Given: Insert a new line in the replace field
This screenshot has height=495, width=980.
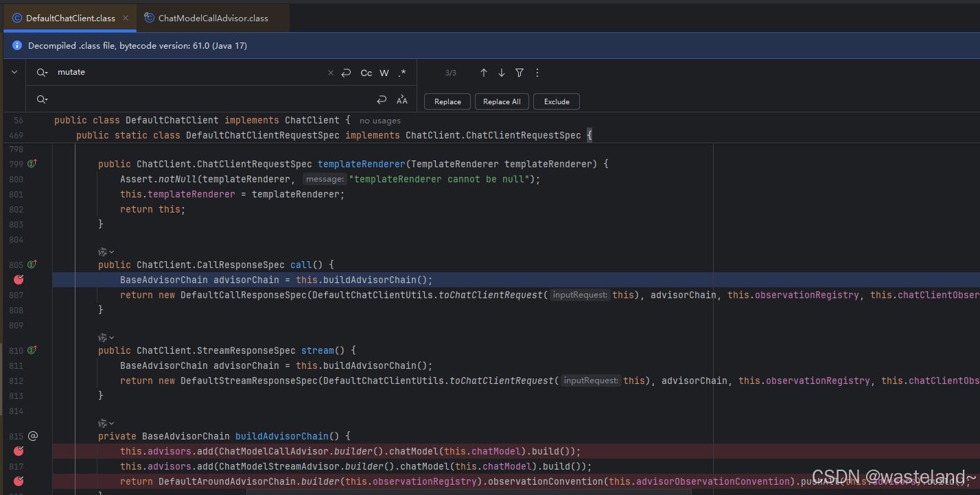Looking at the screenshot, I should 382,100.
